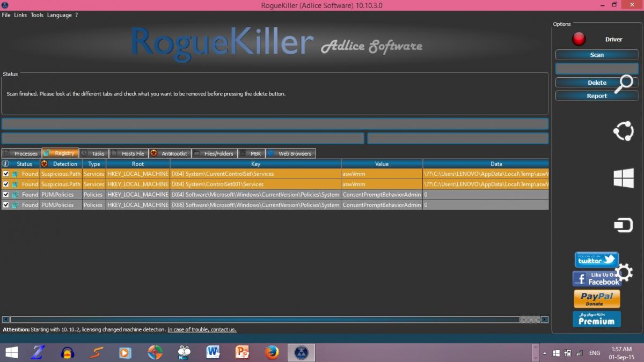Open the headphones app in taskbar
The height and width of the screenshot is (362, 644).
pos(68,352)
